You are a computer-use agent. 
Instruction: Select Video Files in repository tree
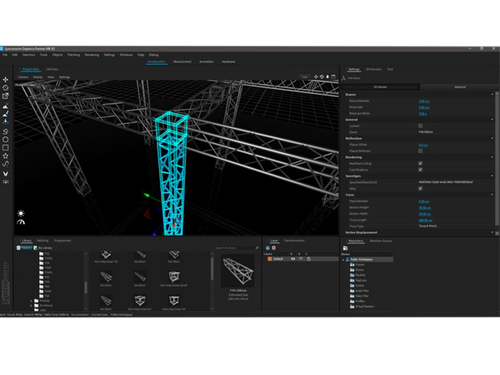point(362,296)
